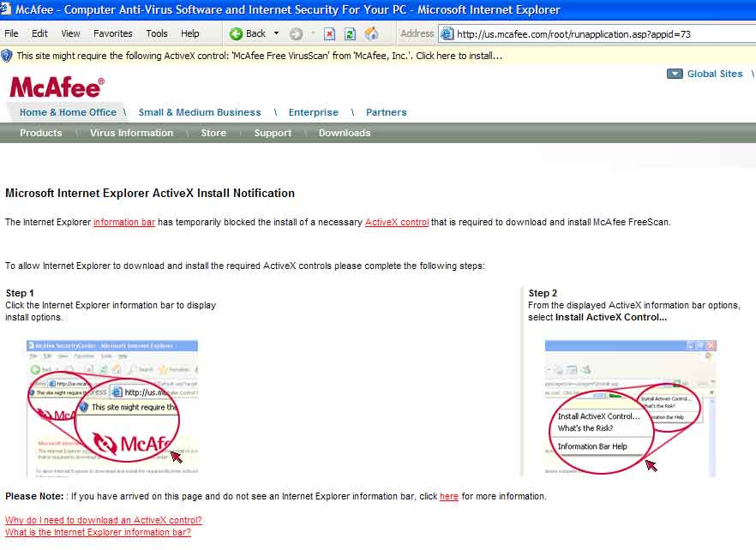Click the greyed Forward arrow button
This screenshot has height=550, width=756.
pyautogui.click(x=296, y=33)
